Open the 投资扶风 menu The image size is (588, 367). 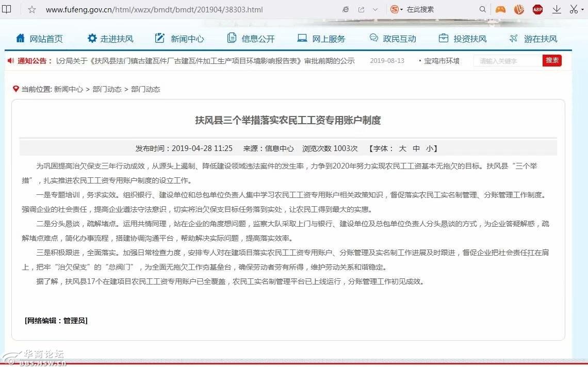(470, 39)
